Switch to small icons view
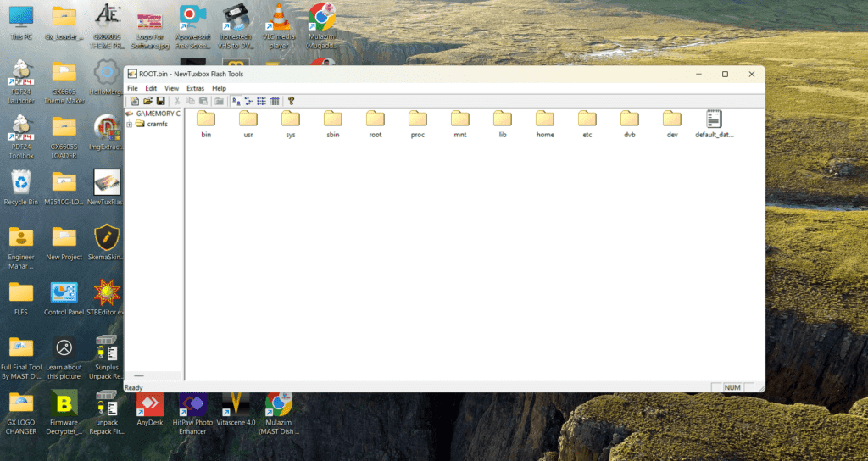This screenshot has height=461, width=868. coord(248,101)
